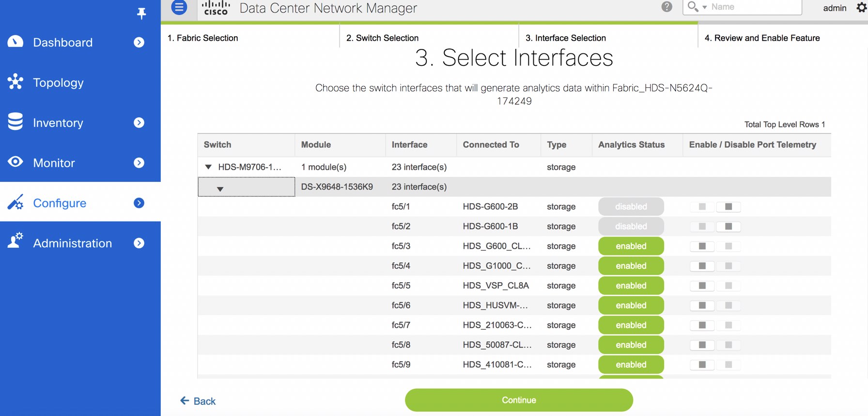Open the help question mark icon
868x416 pixels.
pos(667,7)
